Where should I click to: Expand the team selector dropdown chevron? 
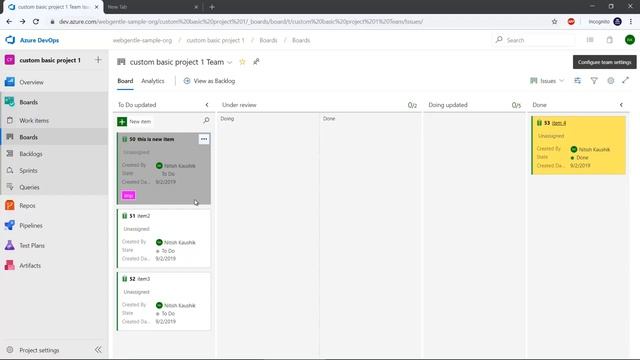pyautogui.click(x=230, y=62)
